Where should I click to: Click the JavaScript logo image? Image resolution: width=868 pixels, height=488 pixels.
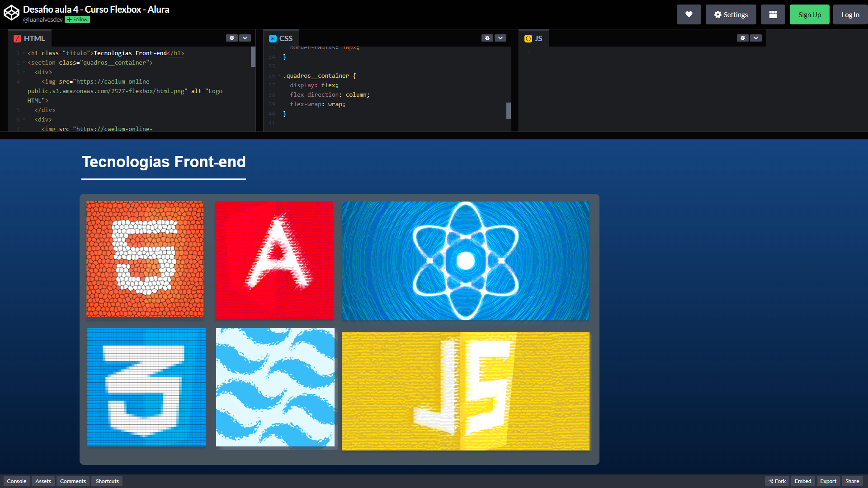tap(466, 391)
